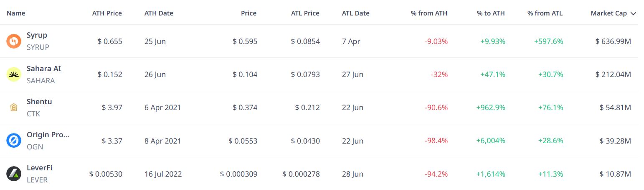The width and height of the screenshot is (644, 190).
Task: Open the Sahara AI name link
Action: 44,69
